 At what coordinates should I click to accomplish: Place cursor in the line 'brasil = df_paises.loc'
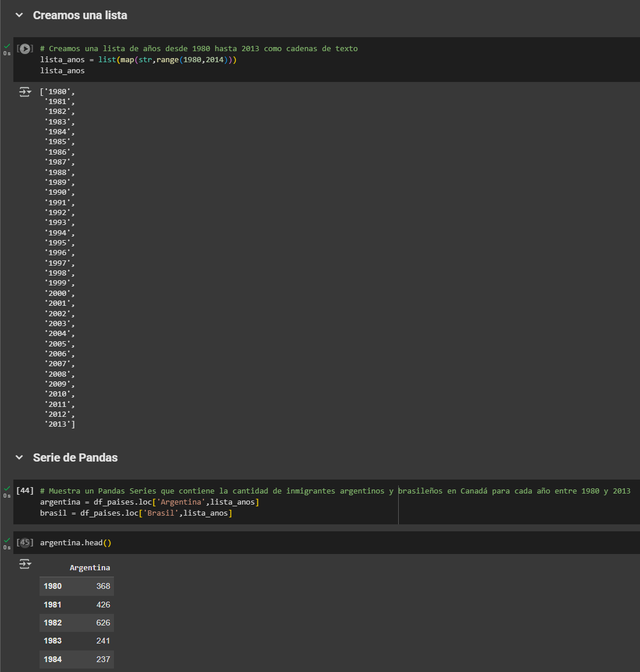tap(136, 513)
